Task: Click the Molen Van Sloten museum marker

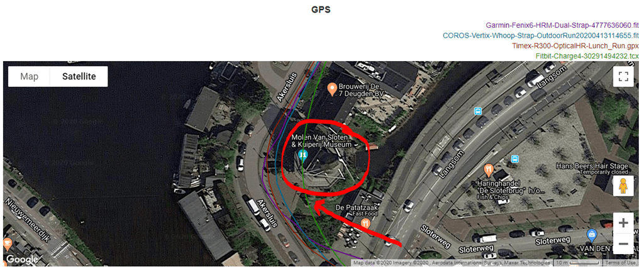Action: point(303,155)
